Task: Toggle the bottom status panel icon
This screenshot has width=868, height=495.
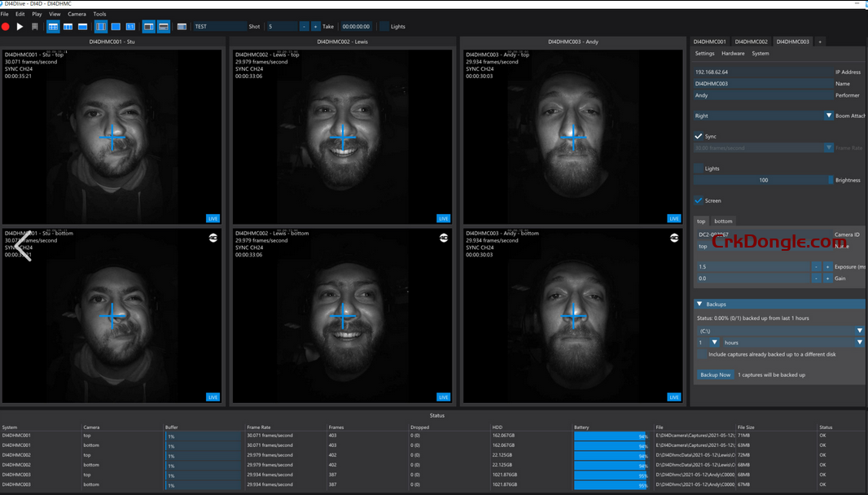Action: pos(164,27)
